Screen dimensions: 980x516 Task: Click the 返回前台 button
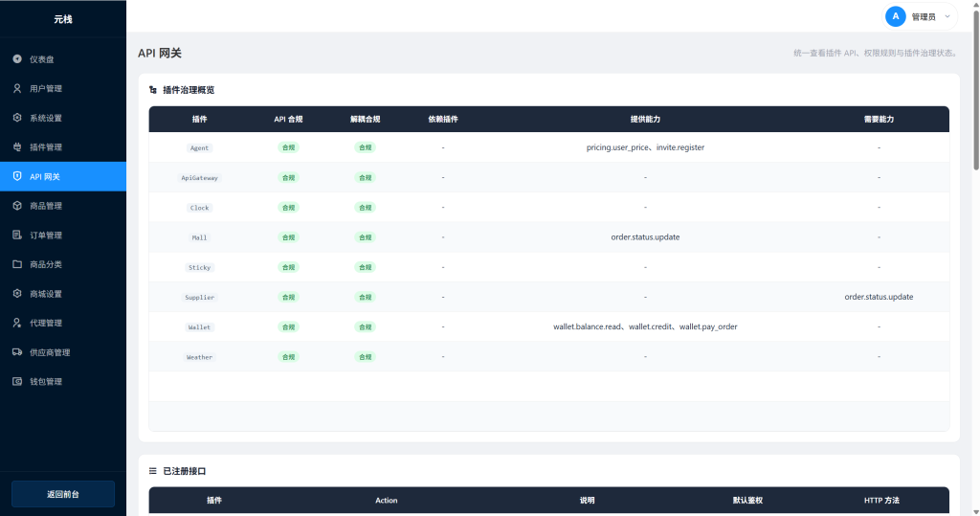63,494
